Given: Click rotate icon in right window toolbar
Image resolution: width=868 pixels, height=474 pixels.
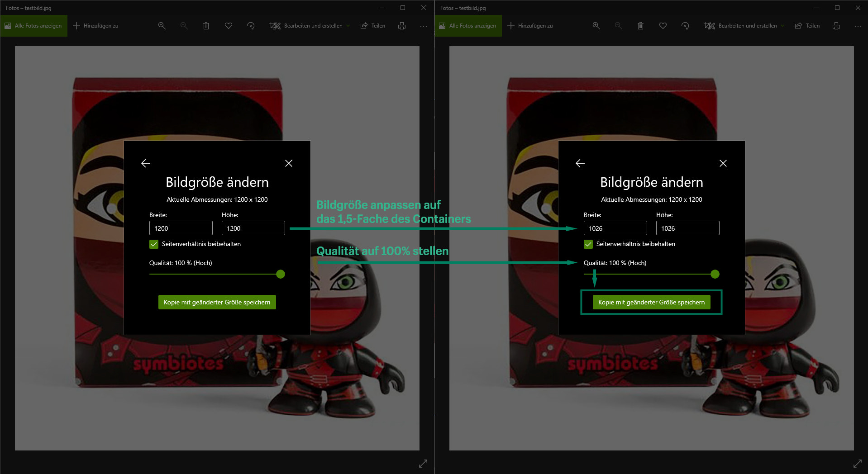Looking at the screenshot, I should point(685,26).
